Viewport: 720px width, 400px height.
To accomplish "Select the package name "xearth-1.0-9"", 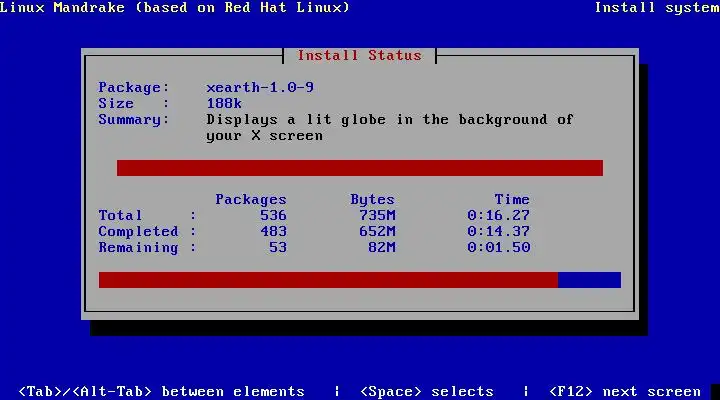I will coord(260,87).
